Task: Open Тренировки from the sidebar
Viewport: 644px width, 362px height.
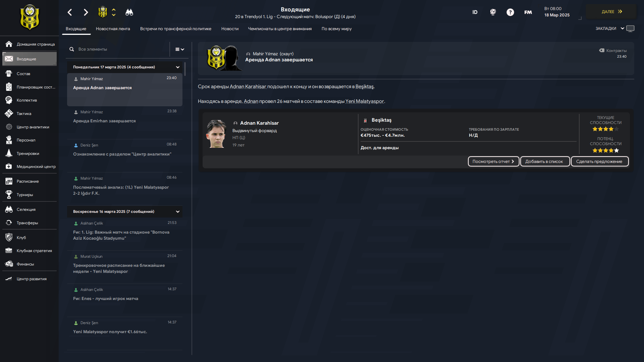Action: click(x=30, y=154)
